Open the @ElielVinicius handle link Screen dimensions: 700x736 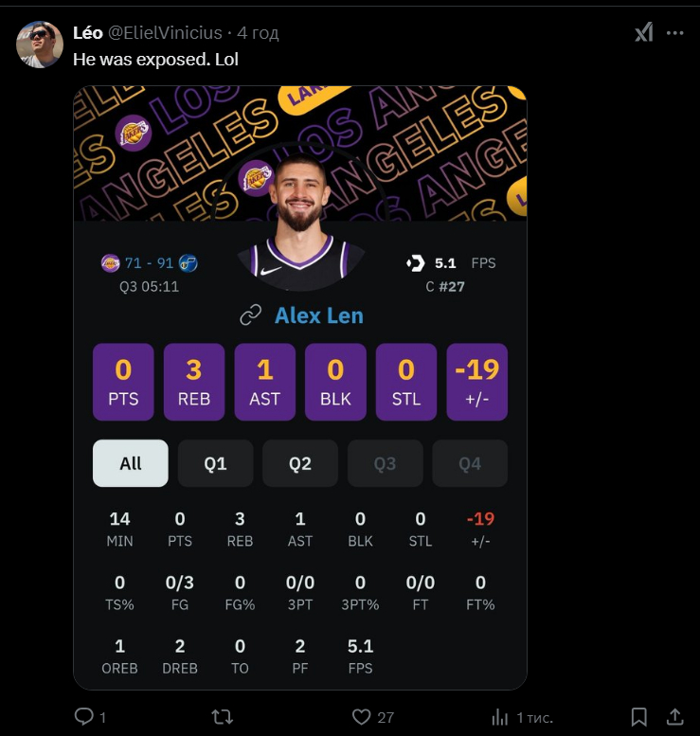(x=165, y=33)
